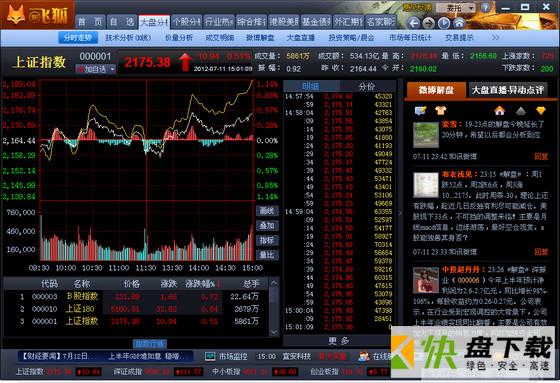The width and height of the screenshot is (560, 383).
Task: Open the 港股美股 tab
Action: pos(284,22)
